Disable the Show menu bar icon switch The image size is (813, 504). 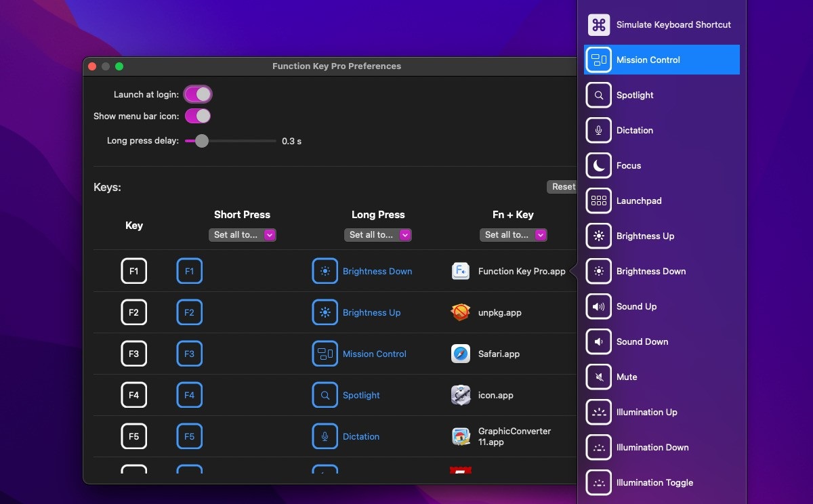point(198,116)
